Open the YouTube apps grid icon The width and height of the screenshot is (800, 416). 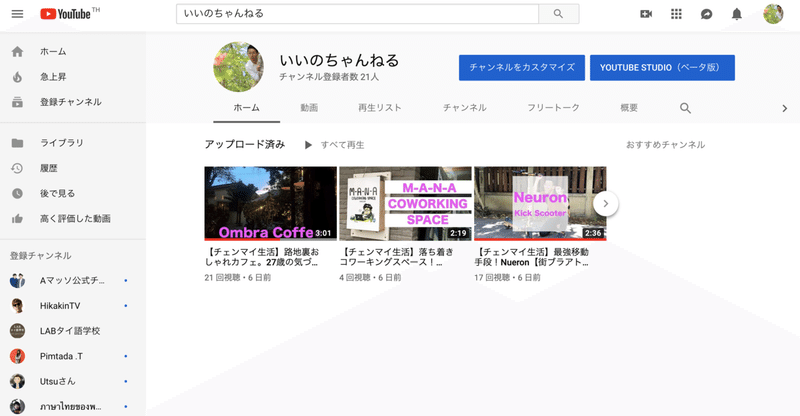tap(676, 14)
